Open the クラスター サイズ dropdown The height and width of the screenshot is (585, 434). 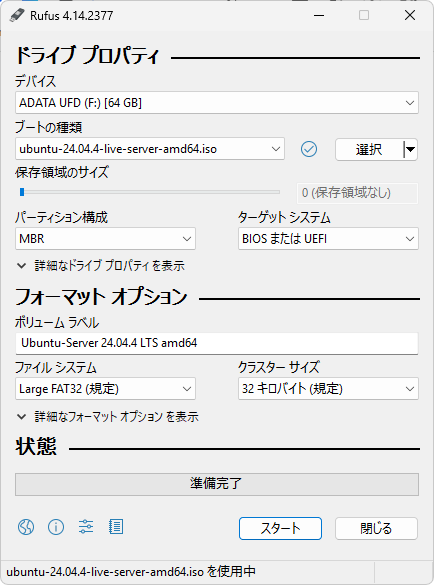[328, 389]
